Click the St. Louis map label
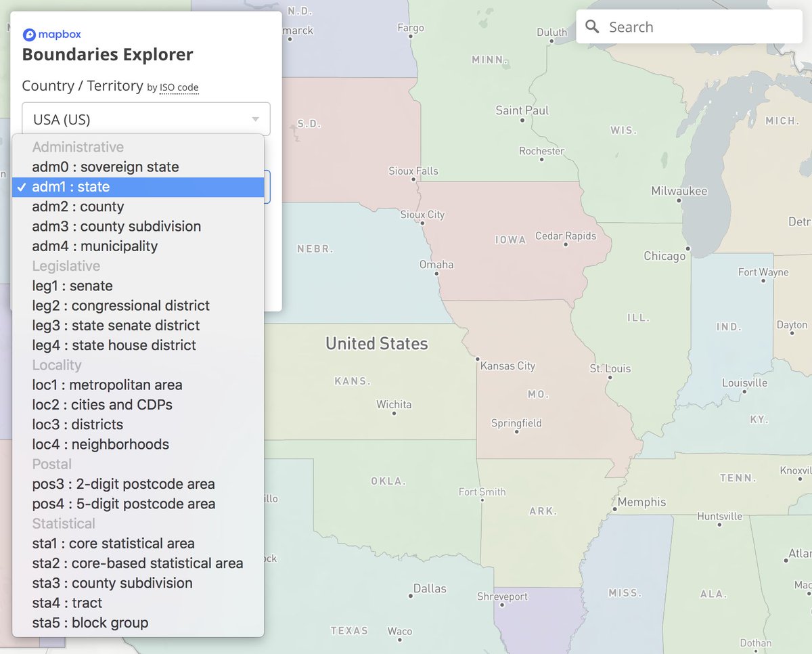 pyautogui.click(x=610, y=369)
